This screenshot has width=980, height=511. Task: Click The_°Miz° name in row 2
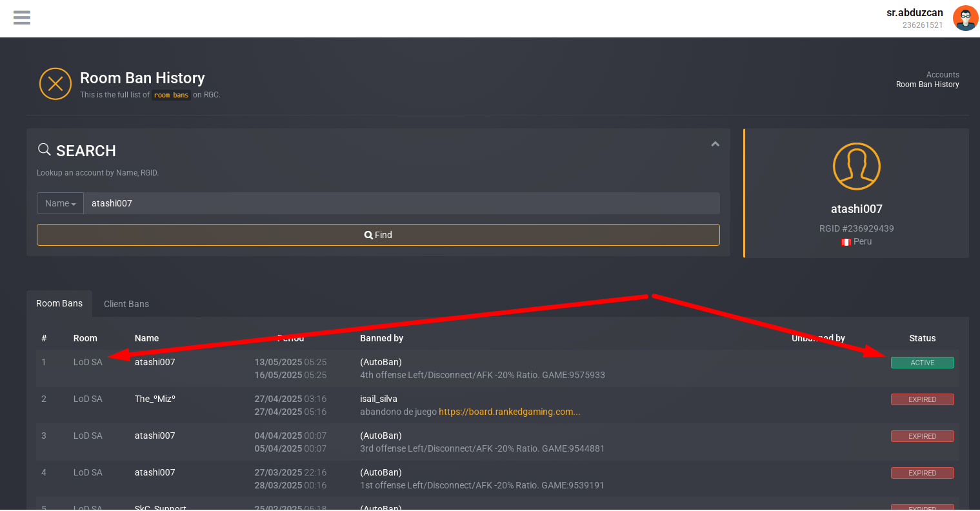[155, 399]
